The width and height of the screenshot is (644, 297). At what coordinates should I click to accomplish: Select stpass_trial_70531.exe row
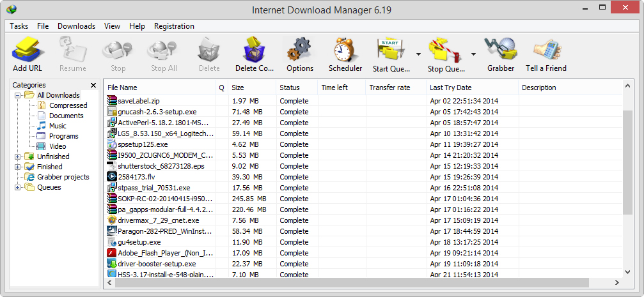pos(363,188)
